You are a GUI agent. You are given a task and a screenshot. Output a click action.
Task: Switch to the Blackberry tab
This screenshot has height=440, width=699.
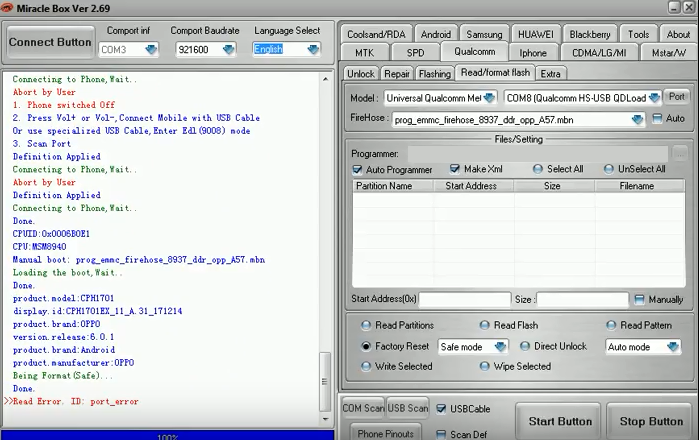point(589,34)
